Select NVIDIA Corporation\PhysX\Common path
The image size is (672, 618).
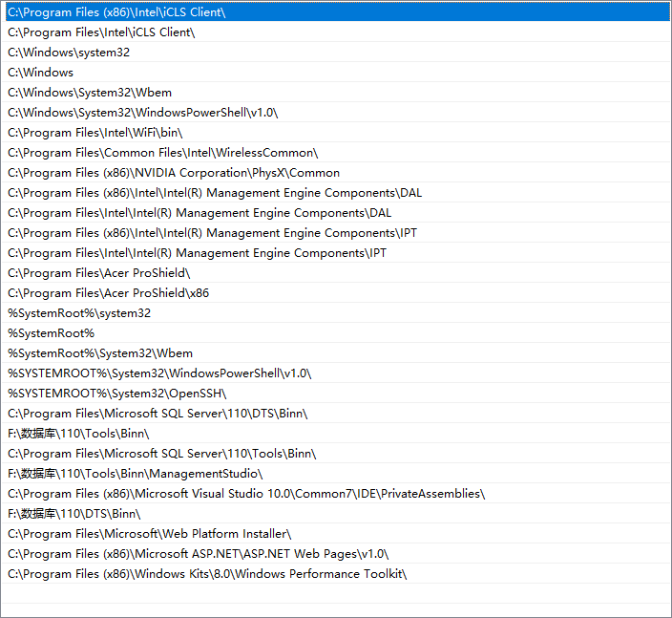(x=336, y=172)
